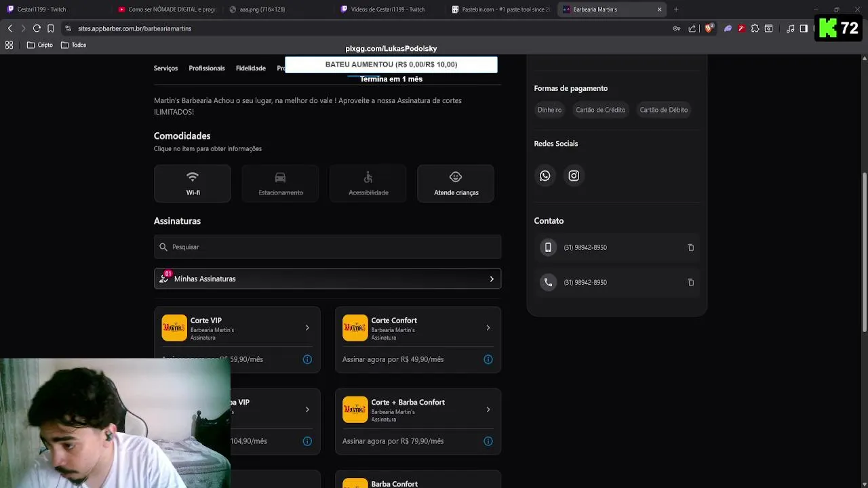Copy the mobile phone number

(690, 247)
